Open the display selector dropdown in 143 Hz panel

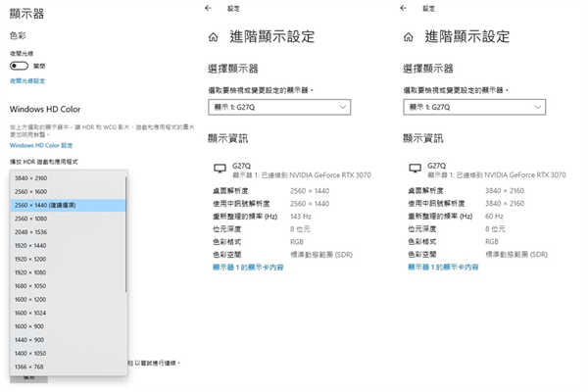coord(279,107)
